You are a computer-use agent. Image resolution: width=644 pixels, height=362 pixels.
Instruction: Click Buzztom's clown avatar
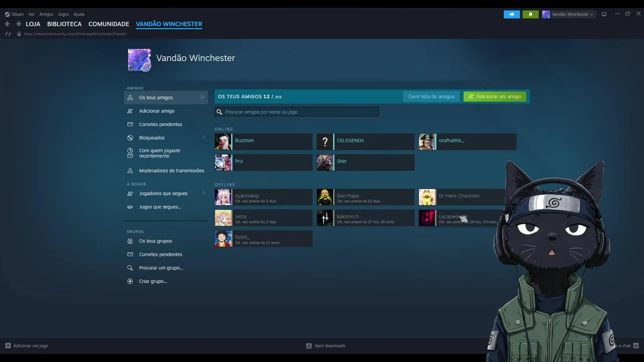[x=223, y=142]
